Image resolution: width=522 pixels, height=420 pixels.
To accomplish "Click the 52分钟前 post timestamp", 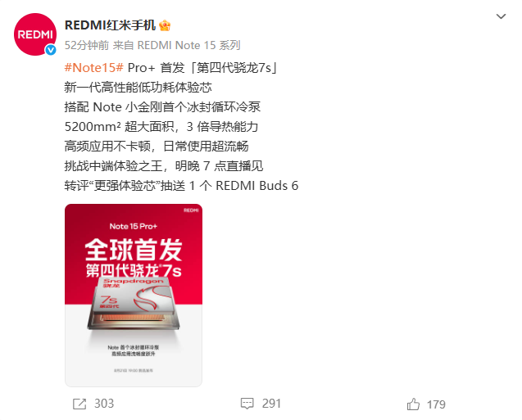I will [x=87, y=45].
